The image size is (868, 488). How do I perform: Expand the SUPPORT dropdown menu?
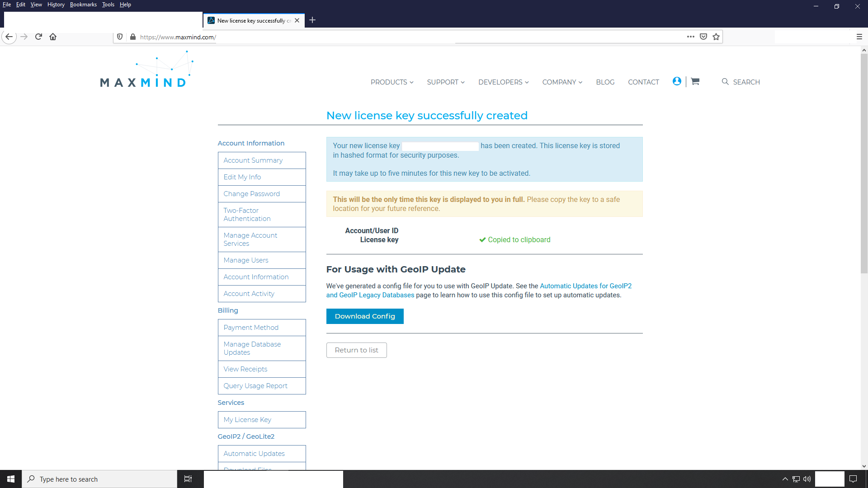[446, 82]
